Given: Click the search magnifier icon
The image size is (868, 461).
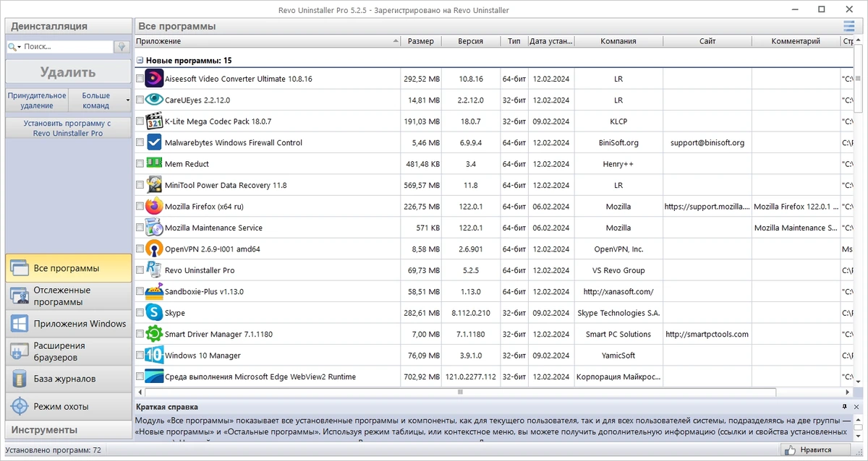Looking at the screenshot, I should coord(12,47).
